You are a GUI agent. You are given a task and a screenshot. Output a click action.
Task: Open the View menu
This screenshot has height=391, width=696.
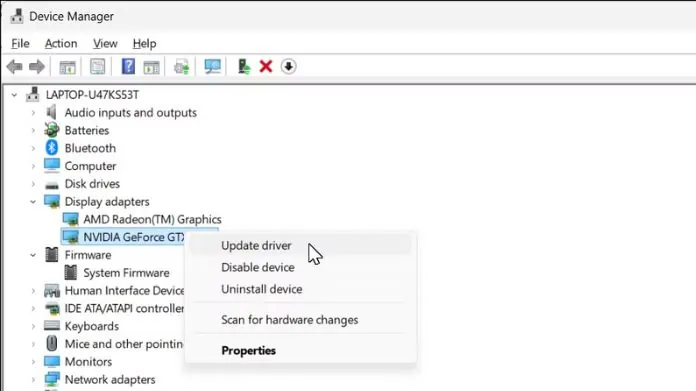pyautogui.click(x=105, y=43)
